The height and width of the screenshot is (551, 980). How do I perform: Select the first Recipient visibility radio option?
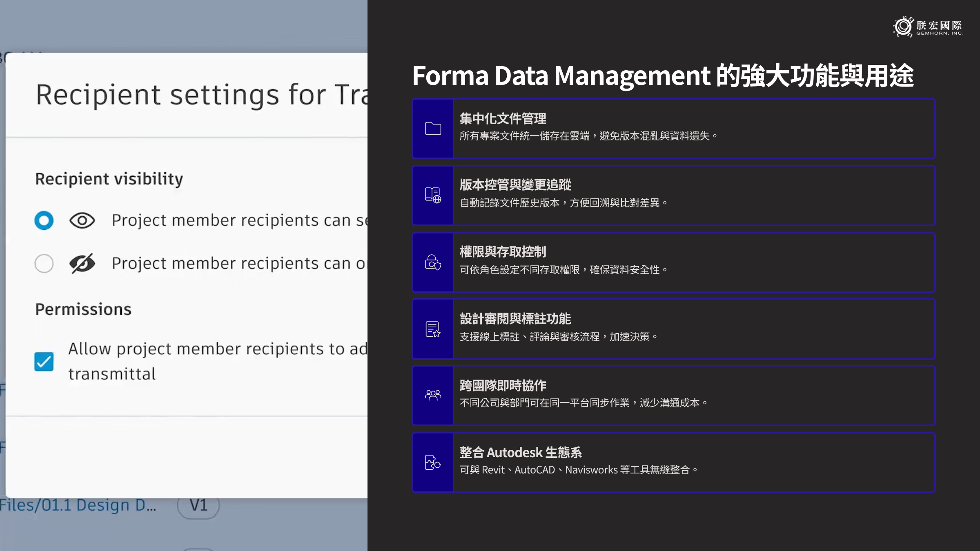coord(44,221)
